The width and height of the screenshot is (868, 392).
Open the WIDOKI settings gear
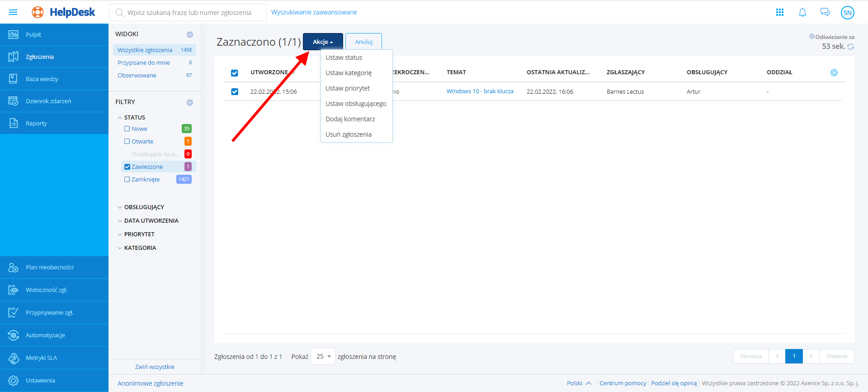click(190, 35)
